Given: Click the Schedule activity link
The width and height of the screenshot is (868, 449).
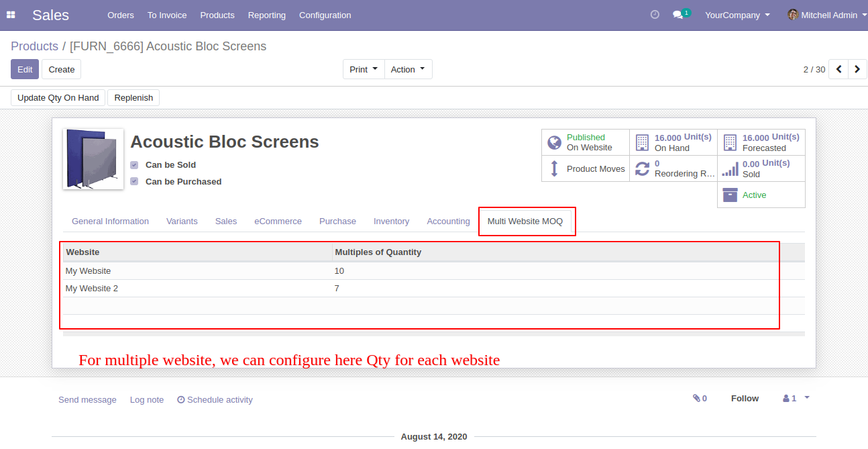Looking at the screenshot, I should pyautogui.click(x=215, y=399).
